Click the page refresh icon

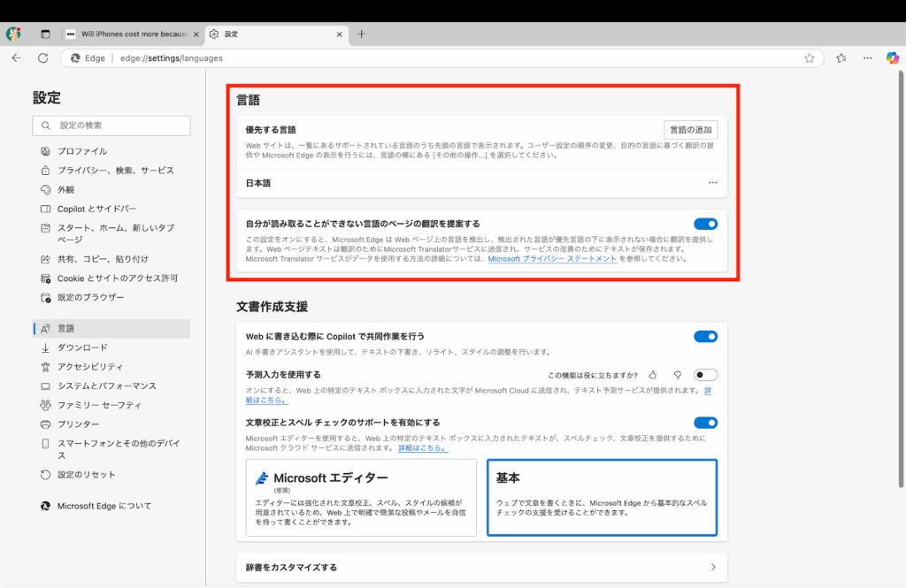click(42, 58)
